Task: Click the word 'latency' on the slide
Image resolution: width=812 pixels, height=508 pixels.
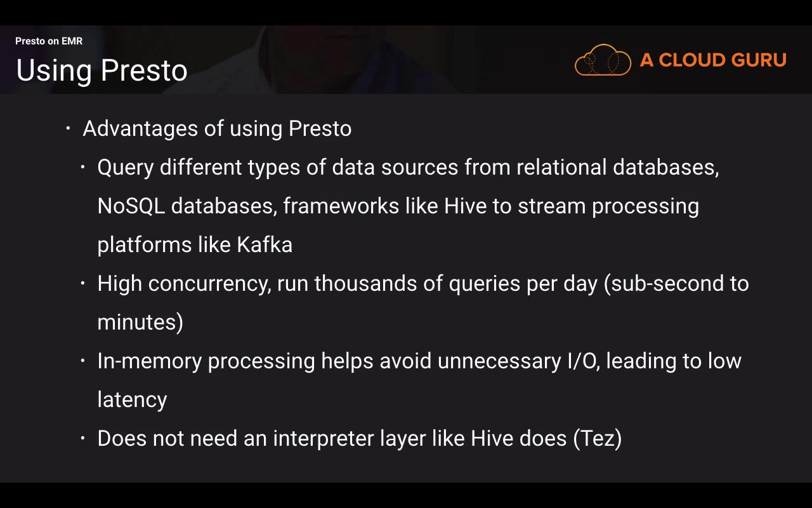Action: point(132,399)
